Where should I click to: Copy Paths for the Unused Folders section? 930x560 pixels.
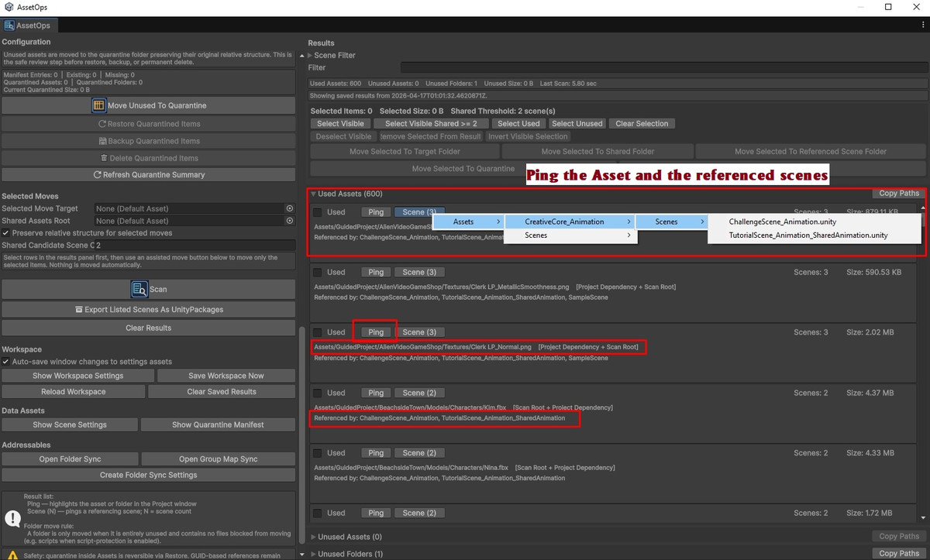899,554
